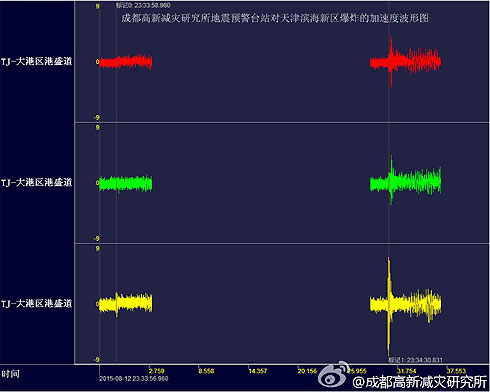Click the chart title about 天津滨海新区爆炸
This screenshot has width=490, height=392.
[x=275, y=18]
